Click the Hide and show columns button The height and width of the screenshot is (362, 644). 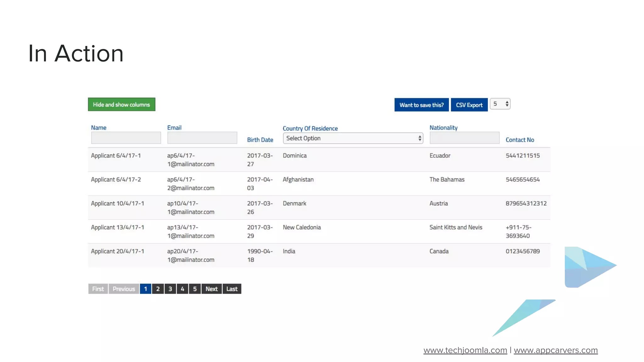coord(121,104)
